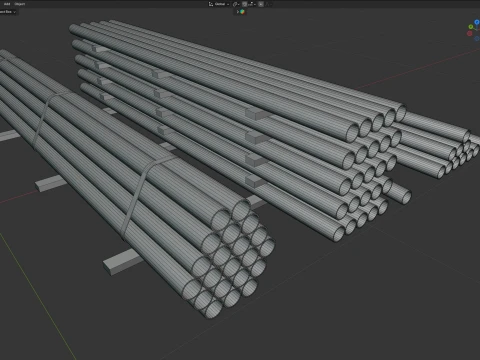
Task: Toggle proportional editing button
Action: point(261,4)
